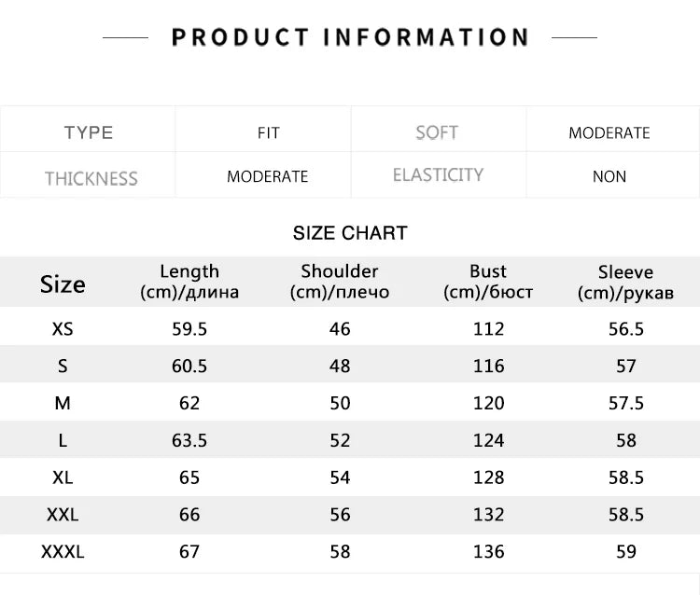Select the THICKNESS label cell
The width and height of the screenshot is (700, 595).
click(x=91, y=178)
